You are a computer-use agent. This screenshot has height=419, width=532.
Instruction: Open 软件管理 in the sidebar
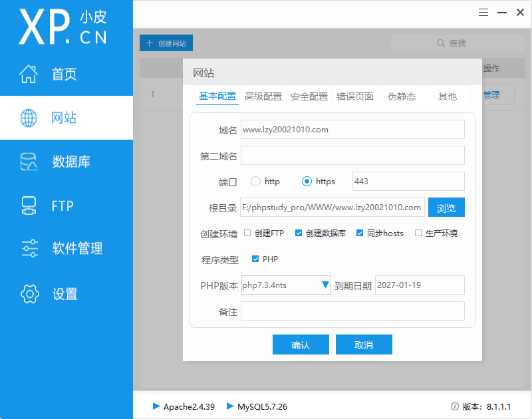[66, 248]
